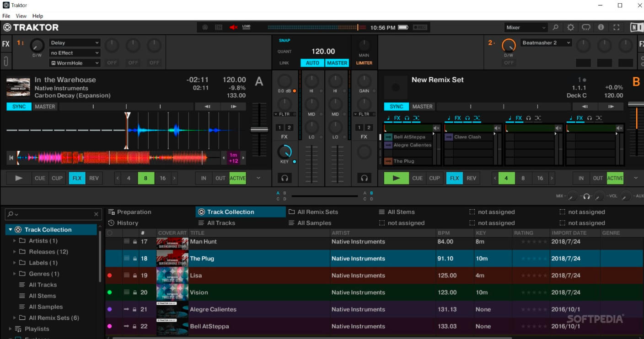The height and width of the screenshot is (339, 644).
Task: Toggle FLX flux mode on Deck A
Action: pyautogui.click(x=77, y=178)
